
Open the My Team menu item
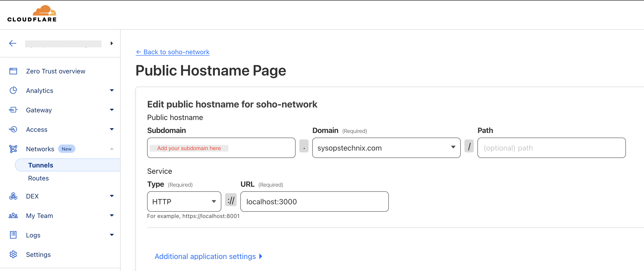(39, 216)
